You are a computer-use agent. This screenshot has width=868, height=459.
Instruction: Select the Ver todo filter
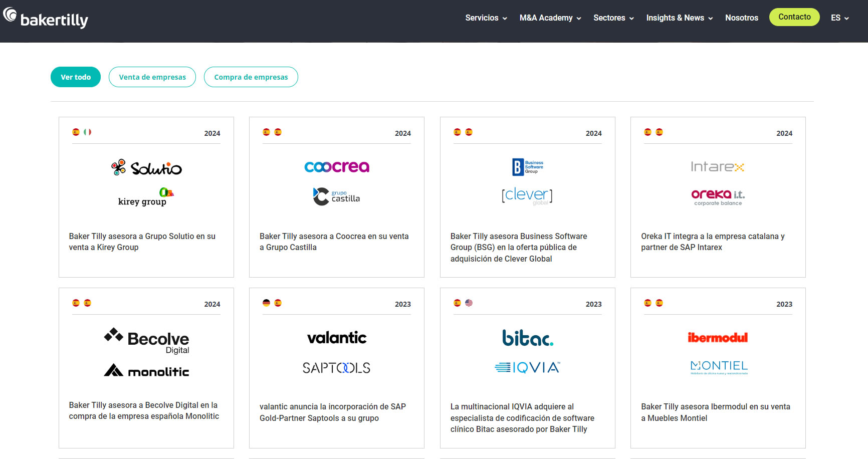click(76, 77)
